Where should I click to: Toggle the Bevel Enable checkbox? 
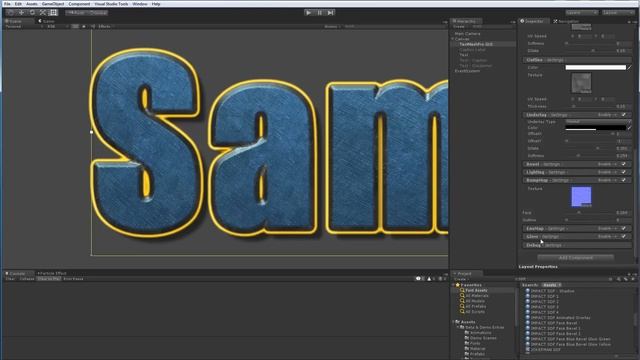click(x=624, y=164)
